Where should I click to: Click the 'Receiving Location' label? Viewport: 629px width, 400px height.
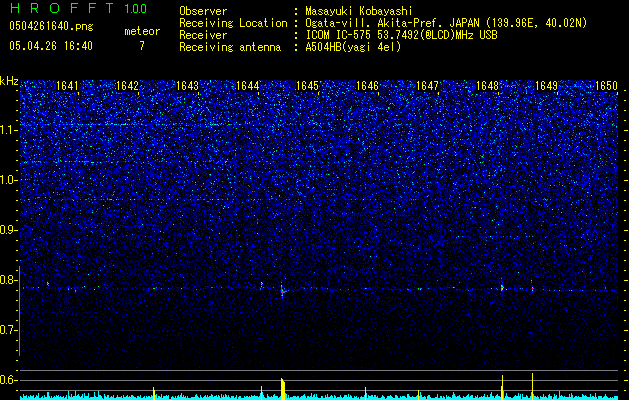pyautogui.click(x=233, y=23)
